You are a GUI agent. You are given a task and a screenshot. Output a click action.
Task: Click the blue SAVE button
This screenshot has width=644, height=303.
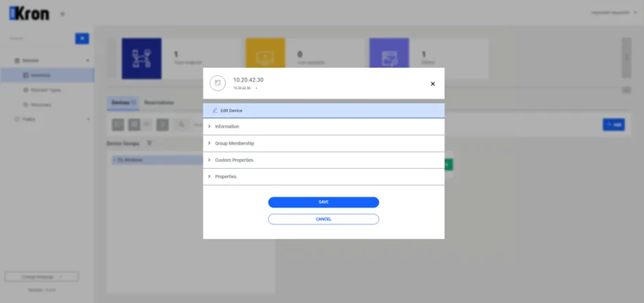pos(323,202)
